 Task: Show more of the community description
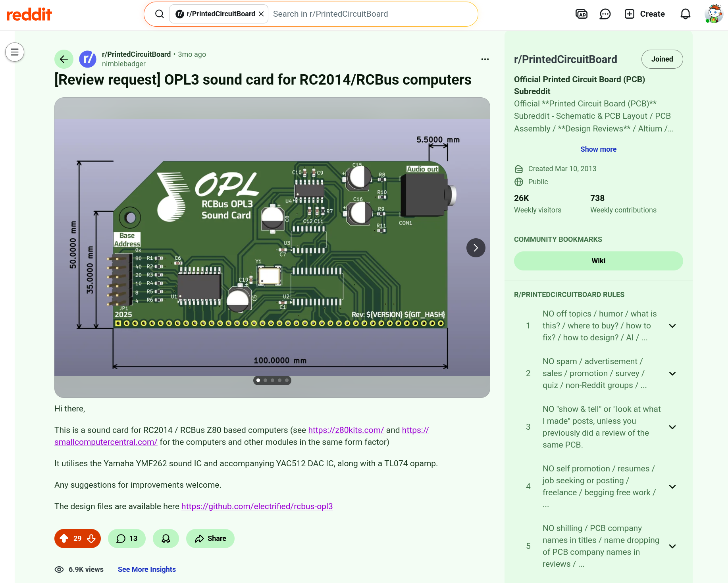coord(598,149)
